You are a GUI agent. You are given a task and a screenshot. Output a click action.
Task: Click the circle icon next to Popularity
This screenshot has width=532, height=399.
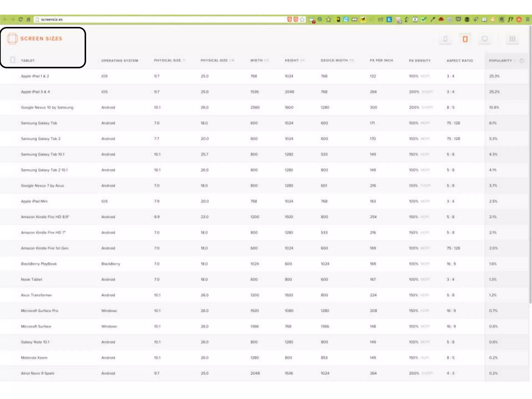pyautogui.click(x=521, y=61)
